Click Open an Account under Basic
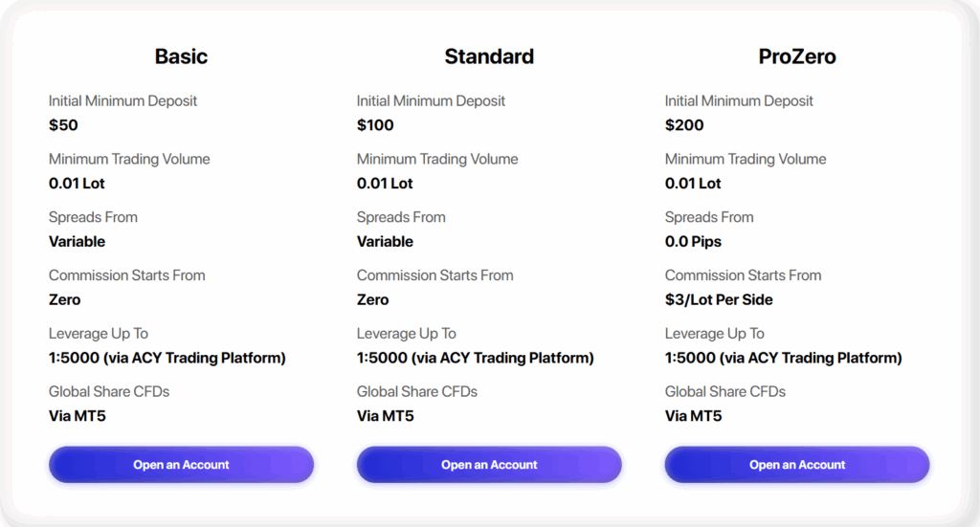 [x=181, y=465]
